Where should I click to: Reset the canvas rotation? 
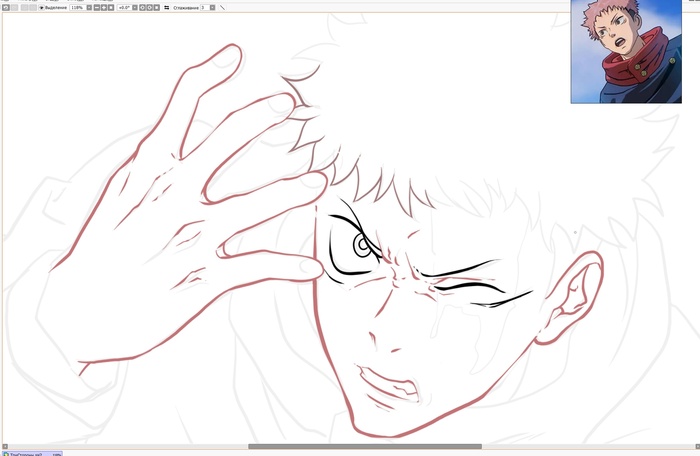coord(157,7)
